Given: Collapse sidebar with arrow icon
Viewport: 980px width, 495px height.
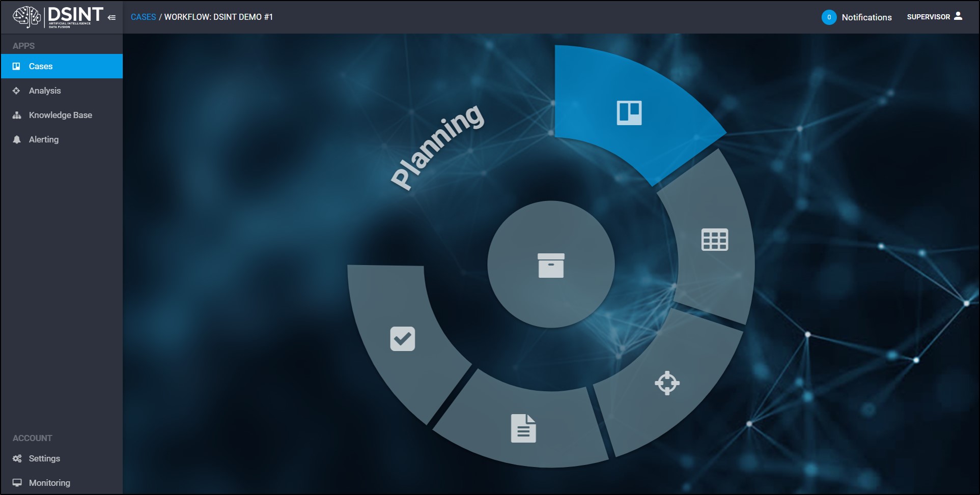Looking at the screenshot, I should coord(112,17).
